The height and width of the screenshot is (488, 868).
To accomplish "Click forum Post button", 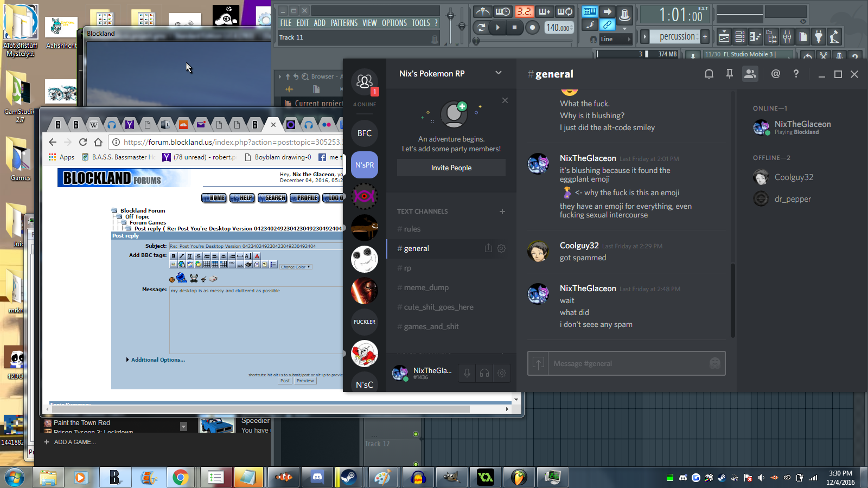I will tap(285, 381).
